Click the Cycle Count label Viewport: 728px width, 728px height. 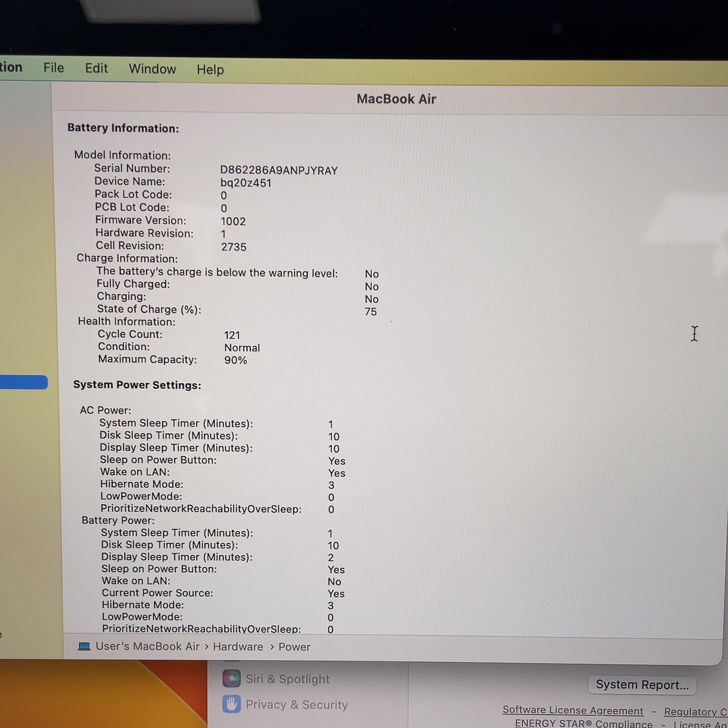pos(130,334)
